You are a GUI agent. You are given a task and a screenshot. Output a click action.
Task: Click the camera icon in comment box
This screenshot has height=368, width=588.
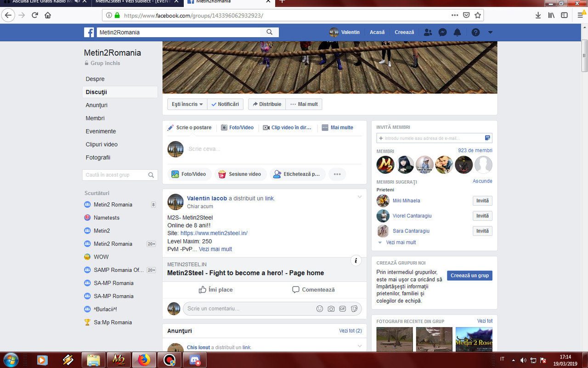[x=331, y=309]
